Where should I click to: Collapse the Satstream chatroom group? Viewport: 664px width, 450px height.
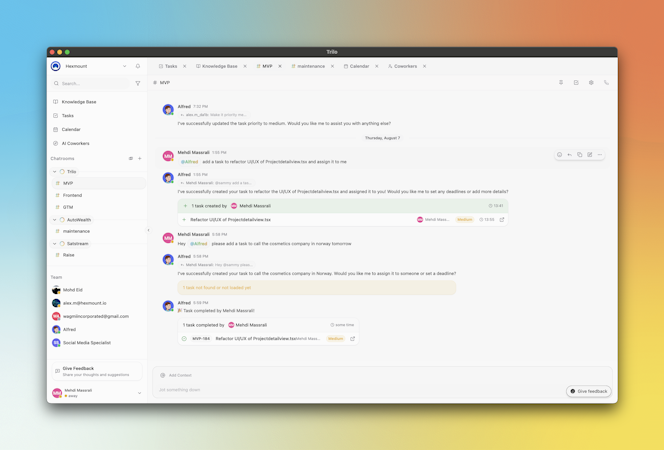54,243
